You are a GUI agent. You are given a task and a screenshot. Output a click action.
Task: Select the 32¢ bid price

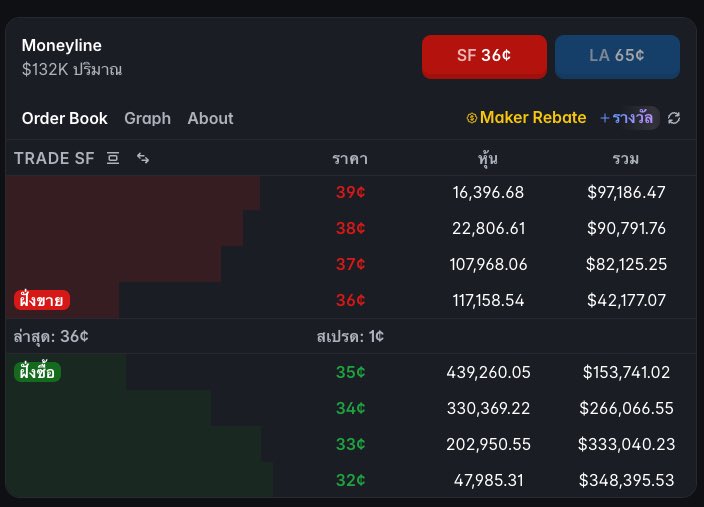coord(351,480)
